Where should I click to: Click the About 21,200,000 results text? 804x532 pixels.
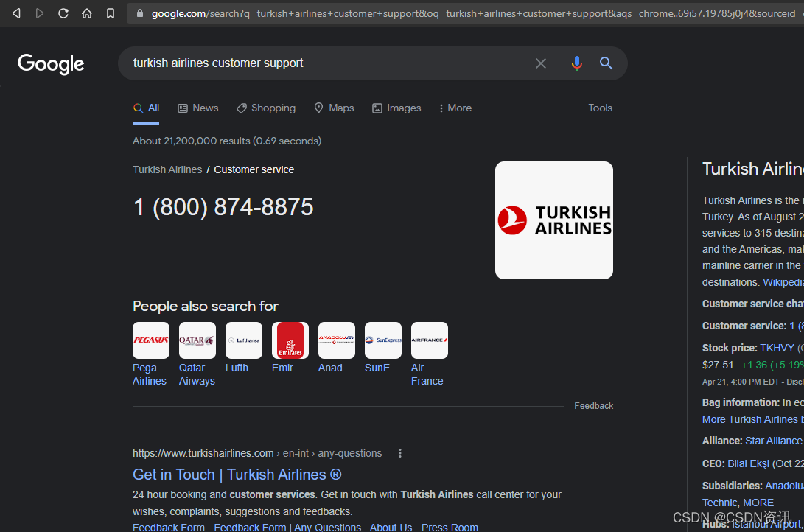(227, 141)
